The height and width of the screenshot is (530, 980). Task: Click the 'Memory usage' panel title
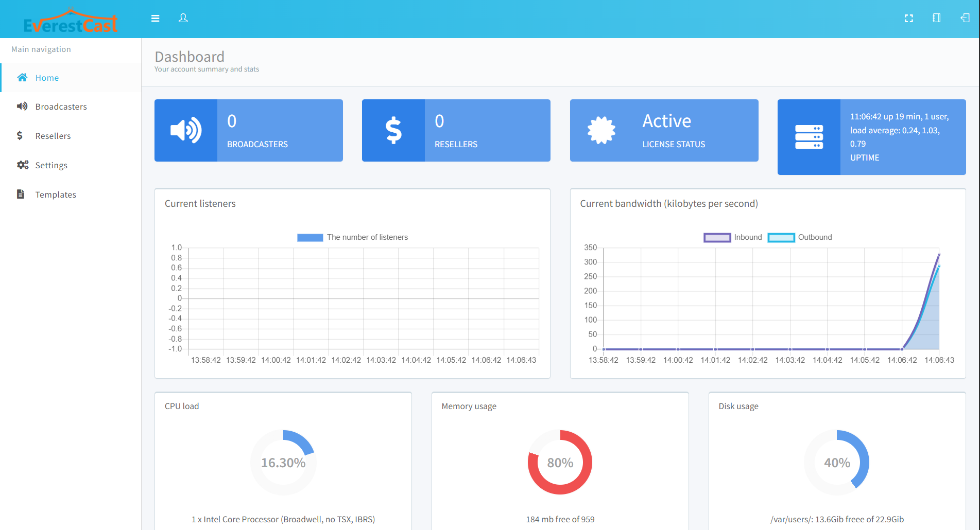(x=469, y=406)
